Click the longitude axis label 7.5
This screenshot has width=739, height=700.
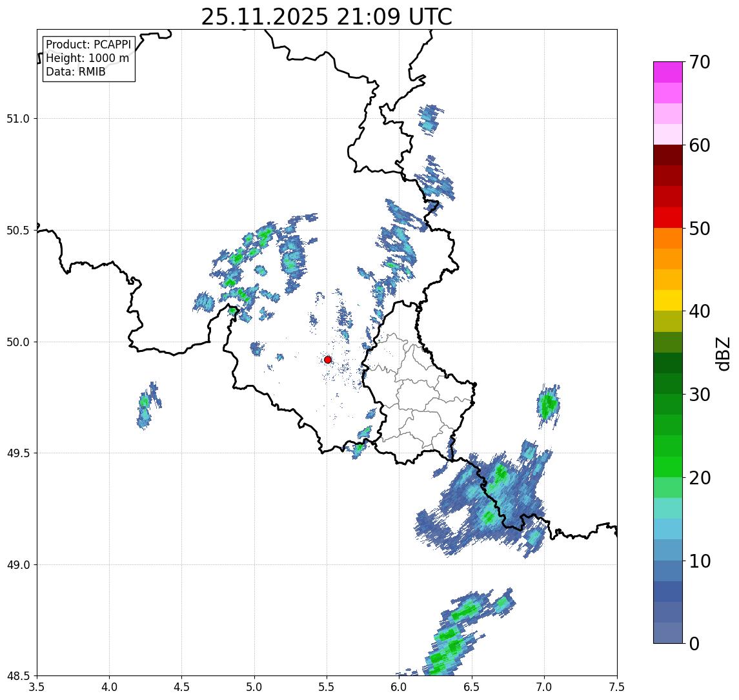617,687
